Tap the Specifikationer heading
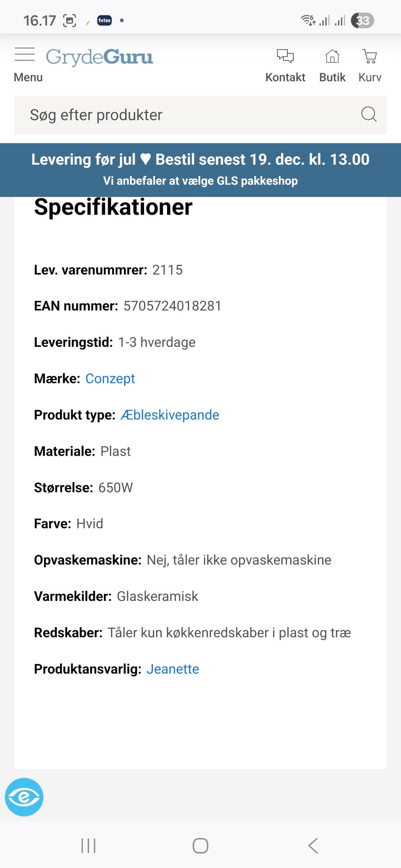The height and width of the screenshot is (868, 401). pyautogui.click(x=113, y=207)
